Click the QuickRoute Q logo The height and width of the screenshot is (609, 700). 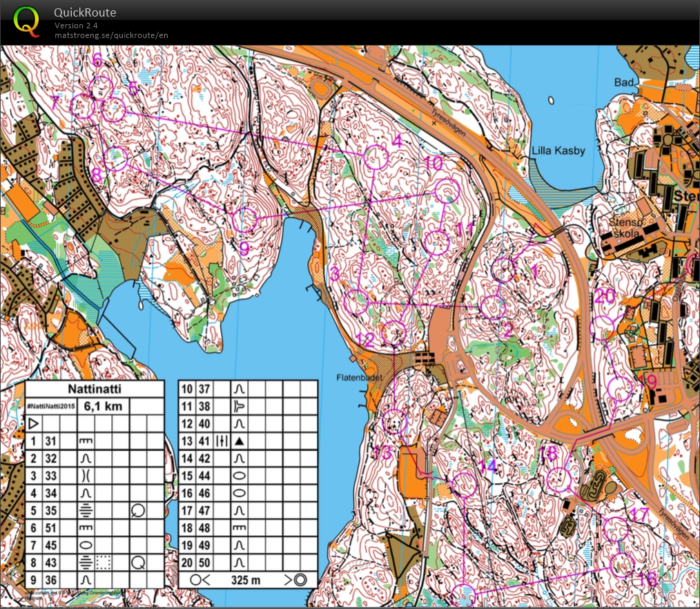[x=26, y=21]
